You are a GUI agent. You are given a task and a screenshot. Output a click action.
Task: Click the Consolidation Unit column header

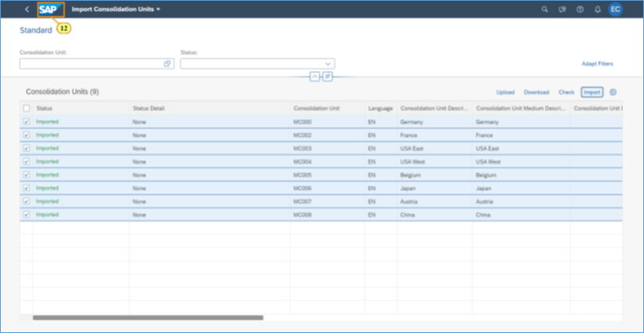[316, 108]
